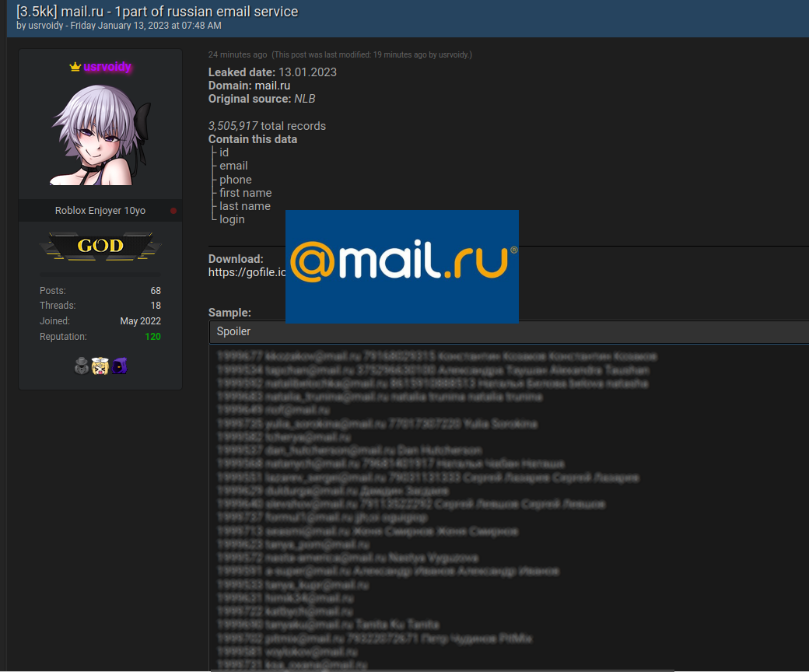Click the red offline status dot
This screenshot has height=672, width=809.
173,211
